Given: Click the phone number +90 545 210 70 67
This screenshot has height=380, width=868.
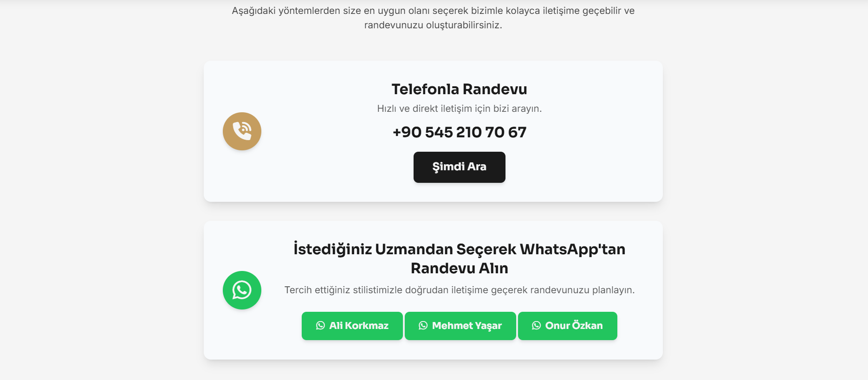Looking at the screenshot, I should [460, 132].
